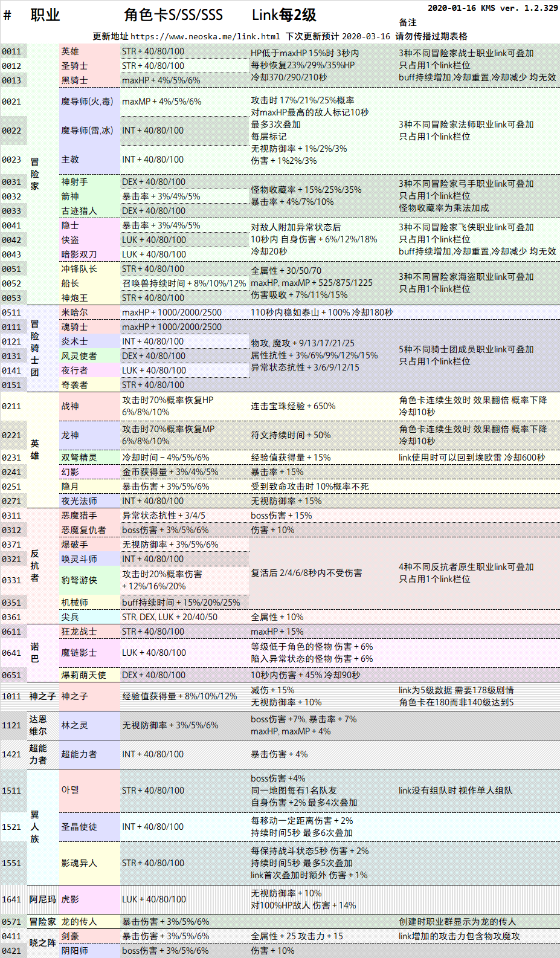Select the '恶魔猎手' job cell
This screenshot has width=560, height=958.
(x=89, y=516)
